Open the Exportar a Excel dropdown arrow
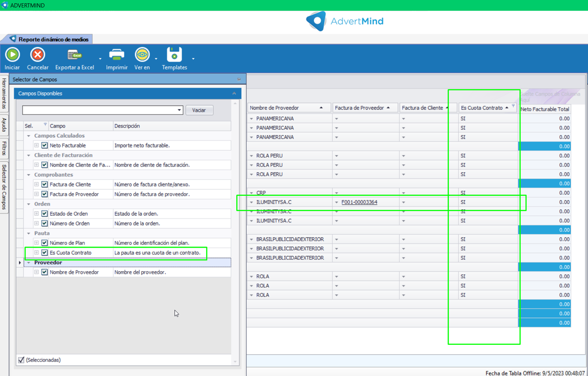The height and width of the screenshot is (376, 588). click(x=100, y=59)
